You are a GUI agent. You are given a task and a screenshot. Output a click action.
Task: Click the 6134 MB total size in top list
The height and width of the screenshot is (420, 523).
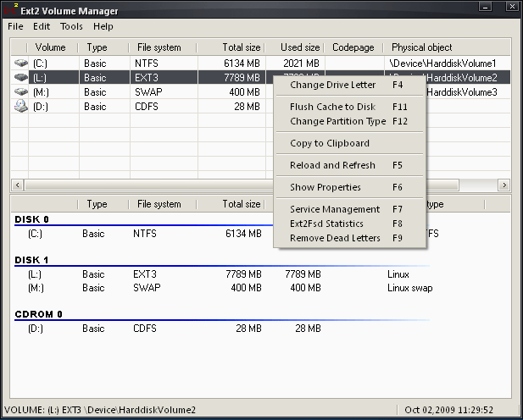pyautogui.click(x=242, y=63)
